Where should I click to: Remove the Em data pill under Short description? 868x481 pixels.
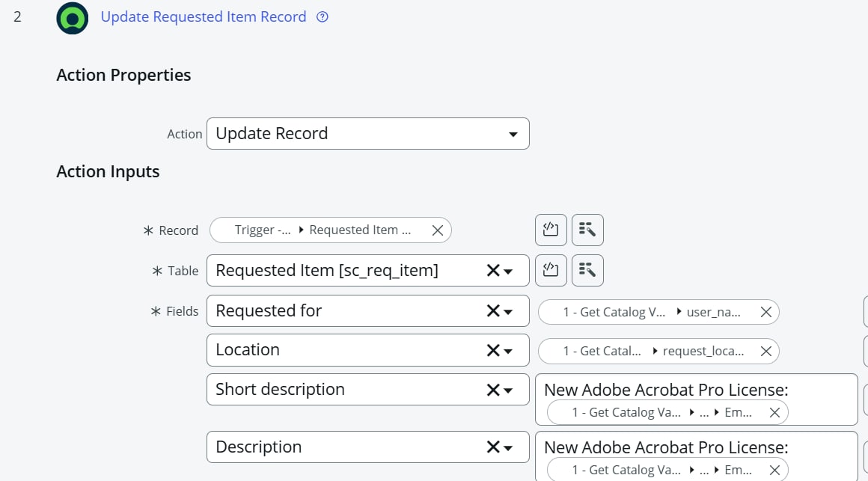[x=775, y=412]
